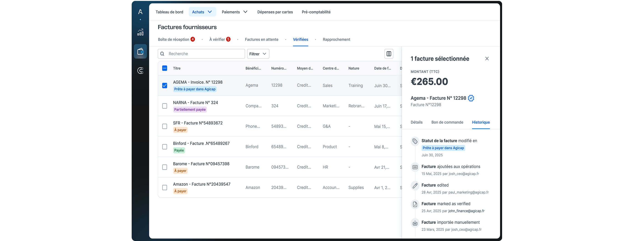The image size is (644, 241).
Task: Toggle the select-all header checkbox
Action: pos(164,68)
